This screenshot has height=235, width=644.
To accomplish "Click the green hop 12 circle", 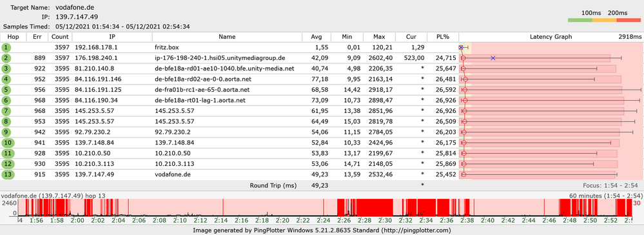I will pyautogui.click(x=8, y=164).
